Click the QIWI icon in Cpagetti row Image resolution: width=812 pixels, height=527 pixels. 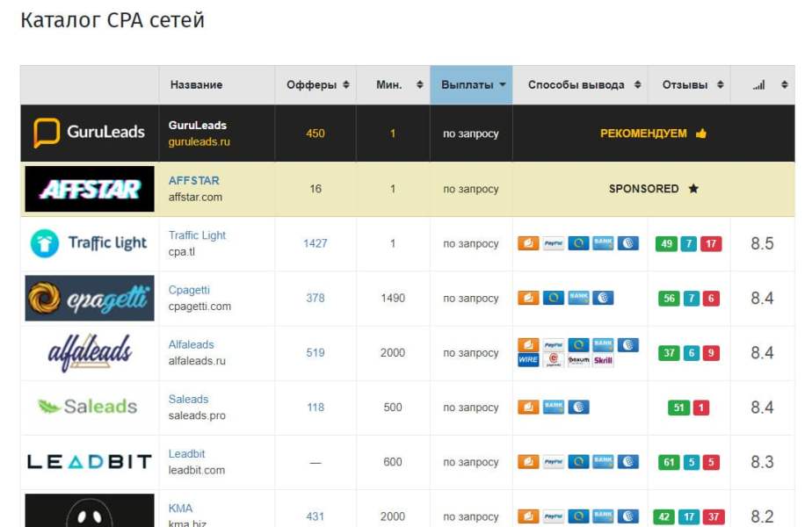click(x=553, y=298)
